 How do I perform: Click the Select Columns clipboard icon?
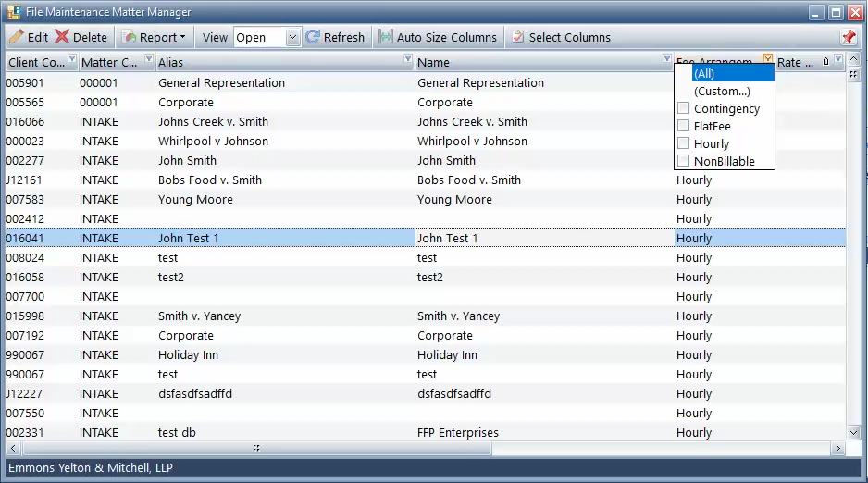[517, 37]
